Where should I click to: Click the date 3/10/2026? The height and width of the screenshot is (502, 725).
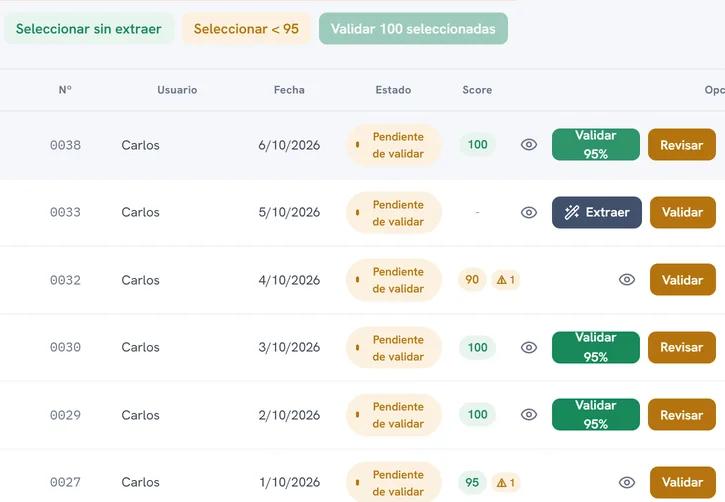[x=289, y=347]
